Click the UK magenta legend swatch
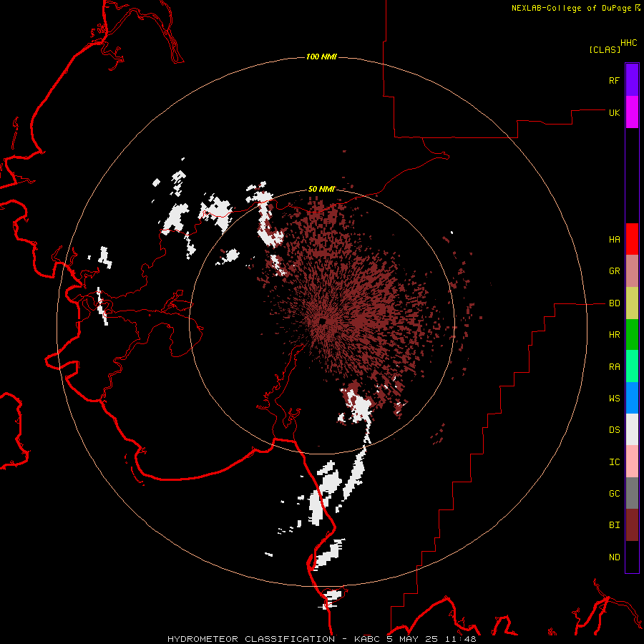644x644 pixels. [632, 112]
